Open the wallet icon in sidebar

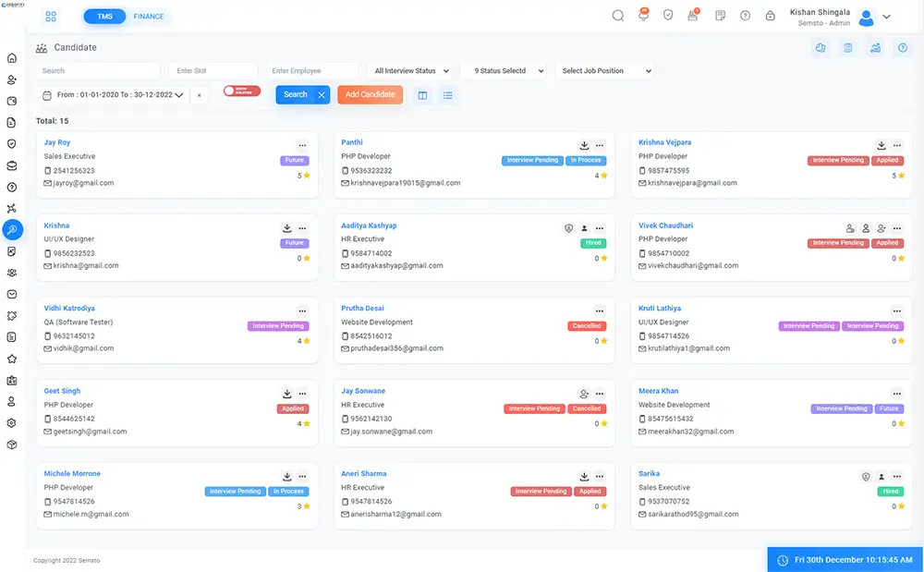tap(12, 102)
